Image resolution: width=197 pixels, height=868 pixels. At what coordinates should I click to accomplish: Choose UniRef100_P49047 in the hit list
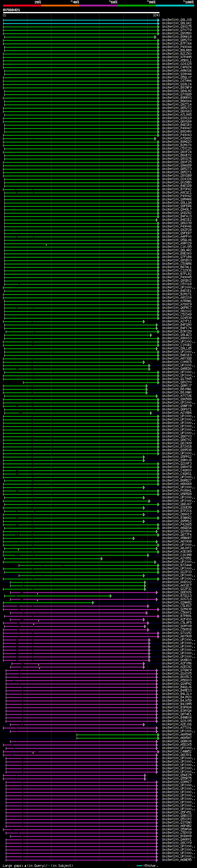[x=177, y=128]
